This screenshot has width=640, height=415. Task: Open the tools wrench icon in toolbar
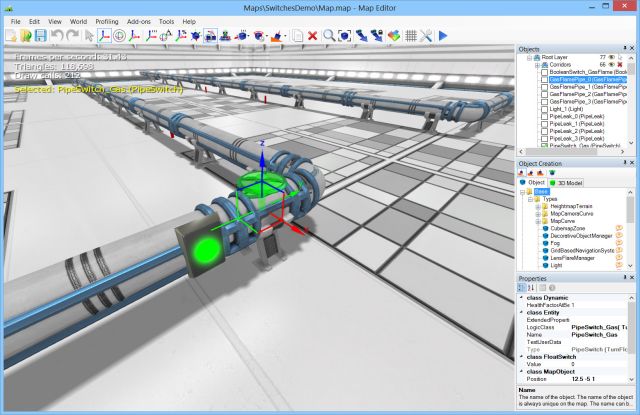pyautogui.click(x=425, y=36)
